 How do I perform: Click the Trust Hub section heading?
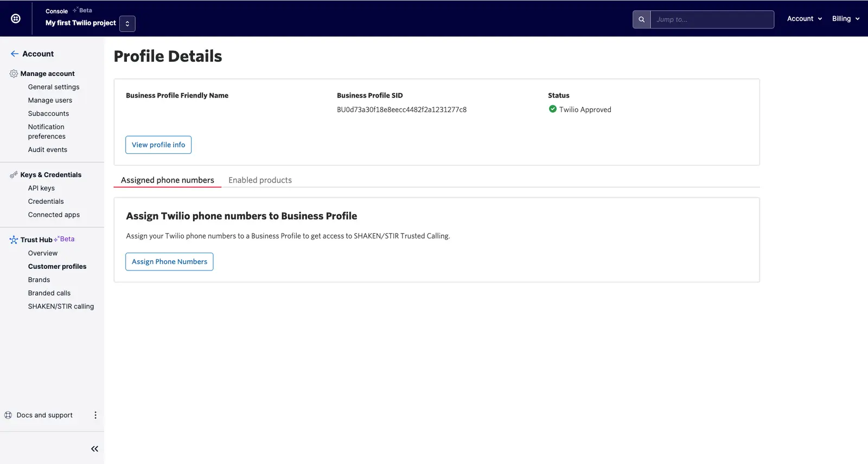36,240
